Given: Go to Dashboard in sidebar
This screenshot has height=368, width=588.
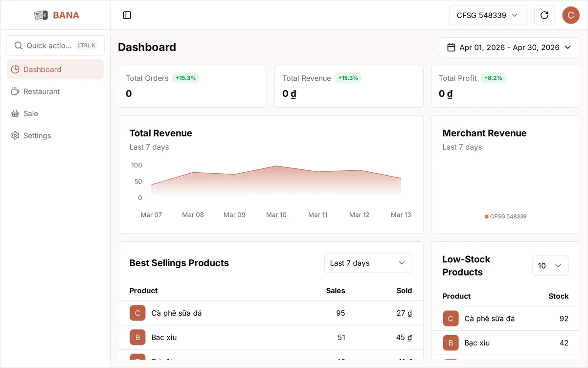Looking at the screenshot, I should (55, 69).
